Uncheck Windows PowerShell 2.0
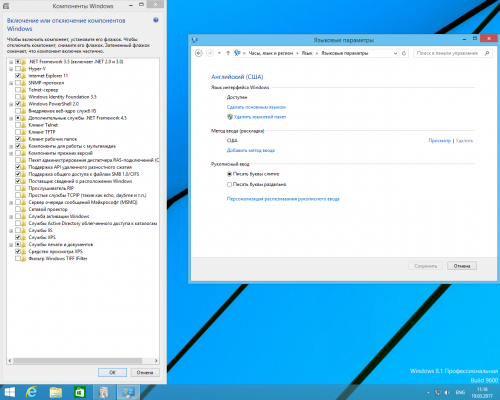The width and height of the screenshot is (500, 400). click(x=18, y=104)
